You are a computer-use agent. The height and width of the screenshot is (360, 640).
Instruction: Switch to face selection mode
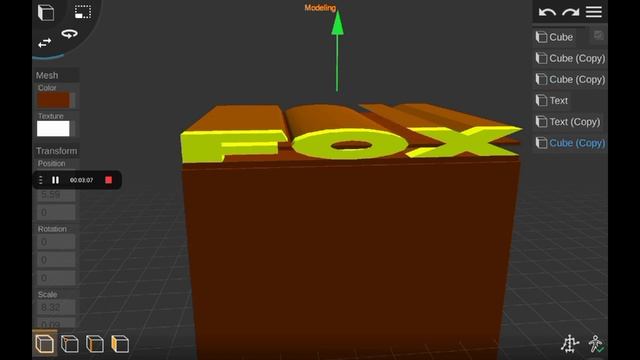pyautogui.click(x=120, y=344)
